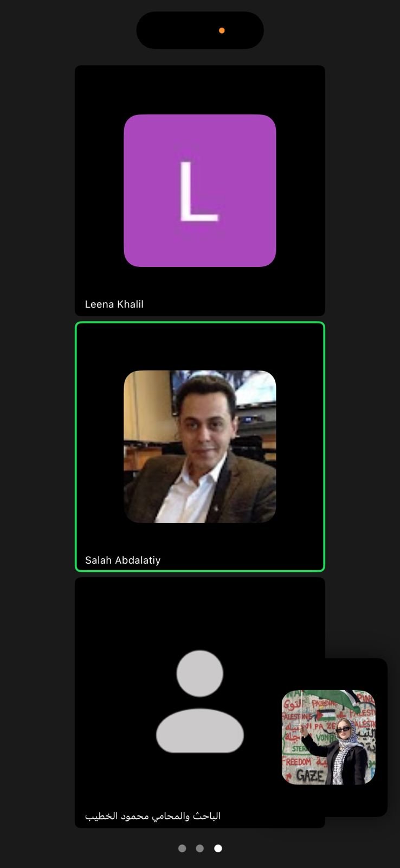Tap the orange microphone indicator dot
The width and height of the screenshot is (400, 868).
point(222,30)
